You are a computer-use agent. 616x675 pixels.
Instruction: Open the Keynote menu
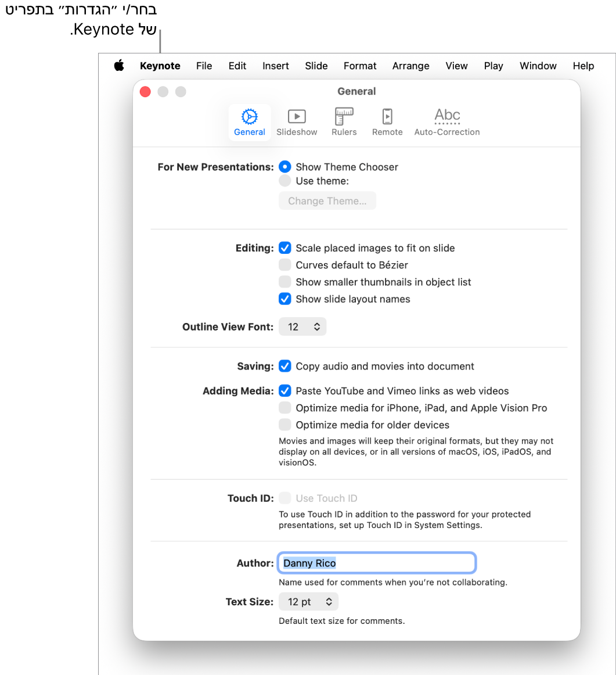(160, 66)
